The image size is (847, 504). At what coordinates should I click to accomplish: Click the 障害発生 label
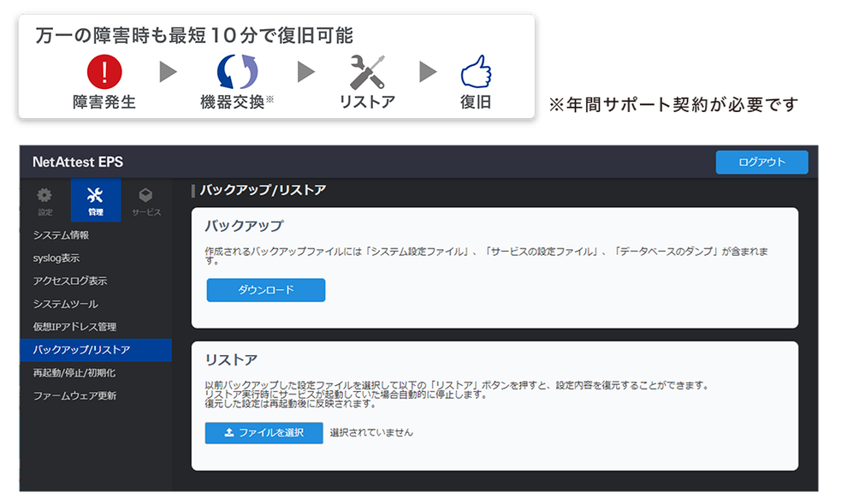click(x=104, y=102)
